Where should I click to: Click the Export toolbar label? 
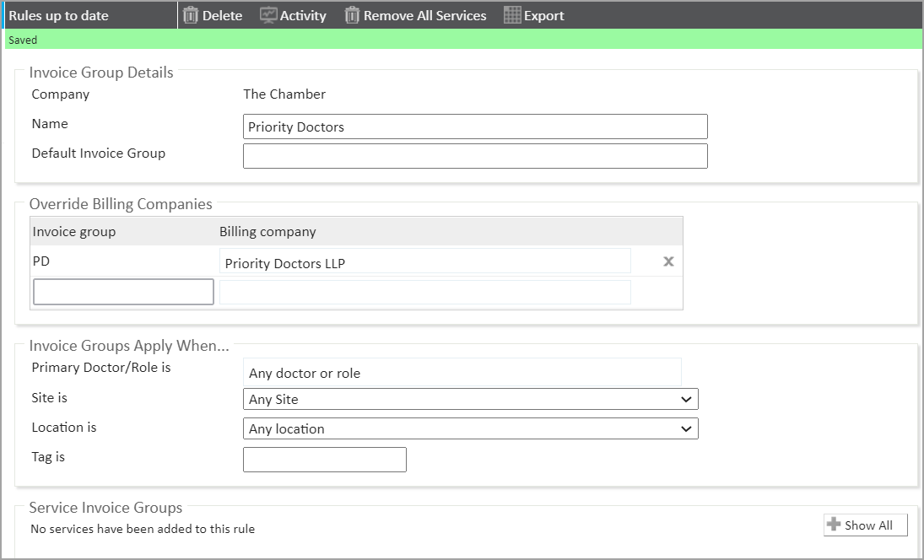tap(544, 15)
